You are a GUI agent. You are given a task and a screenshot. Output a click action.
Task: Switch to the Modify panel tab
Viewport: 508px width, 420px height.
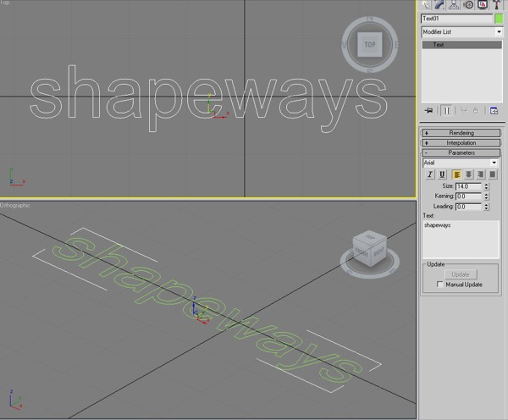point(440,5)
